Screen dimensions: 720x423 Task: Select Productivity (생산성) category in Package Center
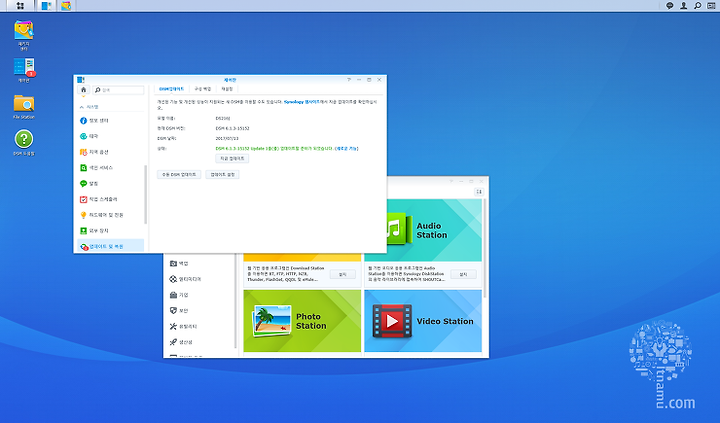tap(201, 342)
